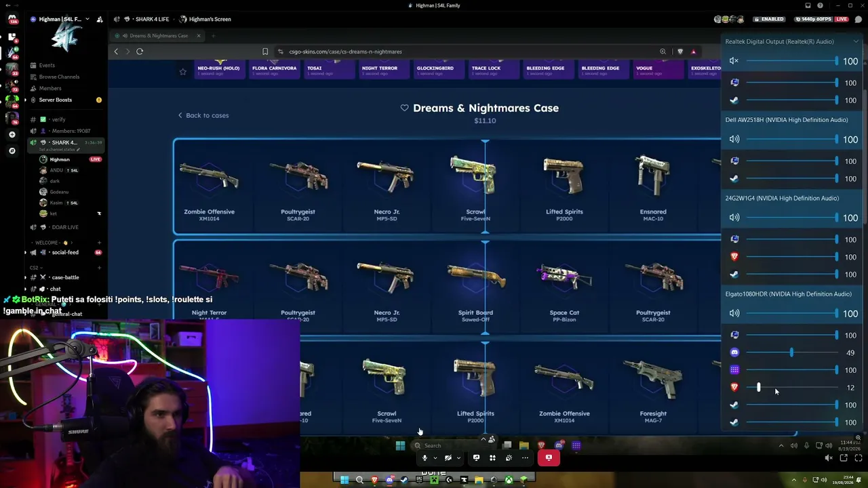Collapse the Realtek Digital Output chevron
The width and height of the screenshot is (868, 488).
[x=856, y=41]
